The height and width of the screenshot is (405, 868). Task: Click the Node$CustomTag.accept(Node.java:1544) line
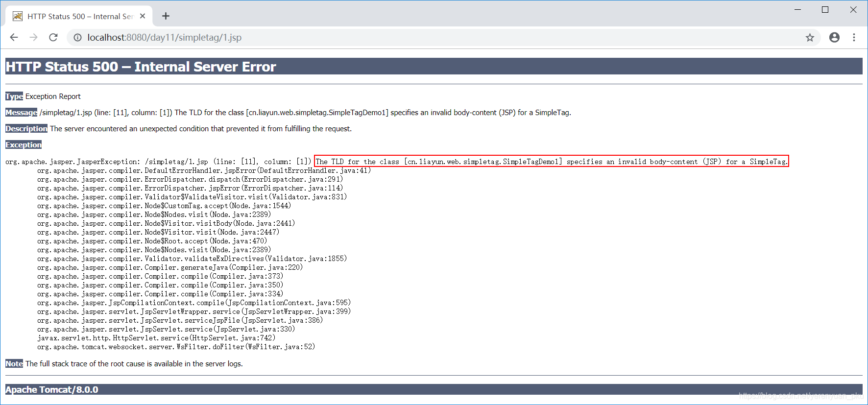point(164,206)
